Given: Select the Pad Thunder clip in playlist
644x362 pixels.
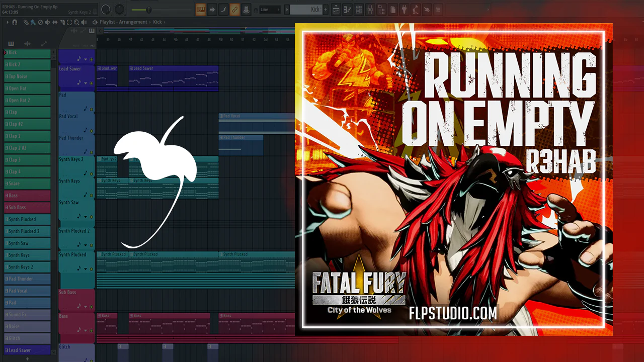Looking at the screenshot, I should 240,145.
